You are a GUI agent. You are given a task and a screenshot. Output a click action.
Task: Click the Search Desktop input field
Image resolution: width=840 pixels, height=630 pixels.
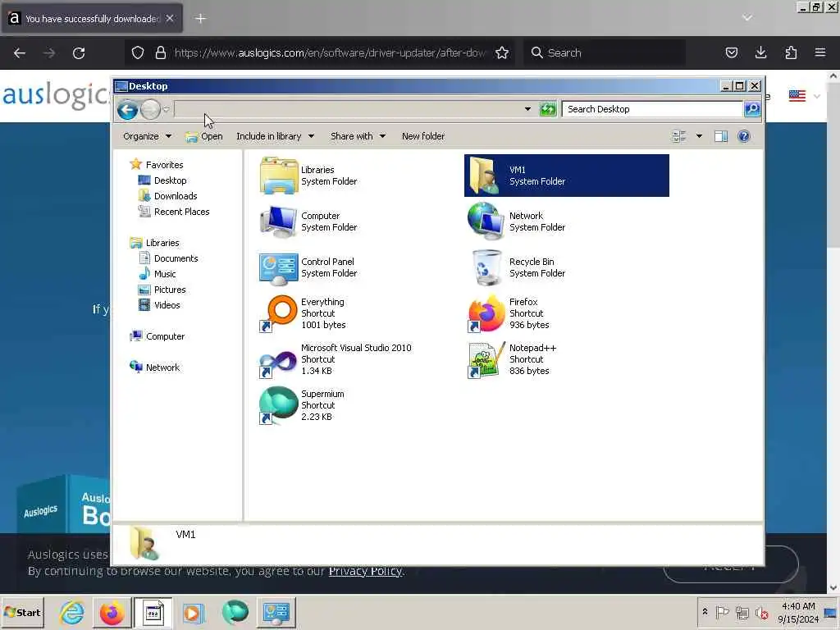click(x=652, y=109)
